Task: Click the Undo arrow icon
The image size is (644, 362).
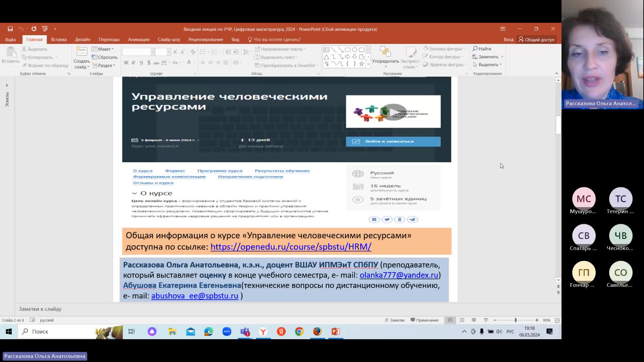Action: (x=21, y=29)
